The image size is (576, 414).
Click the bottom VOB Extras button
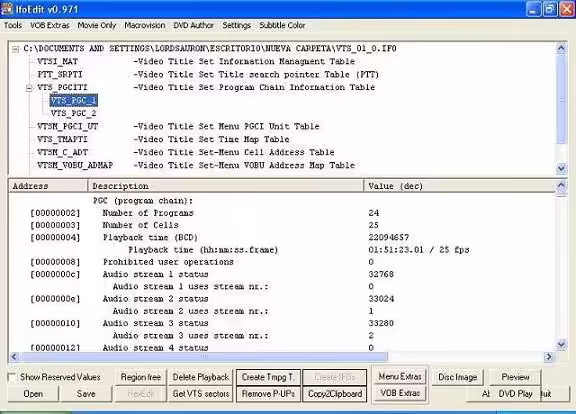(400, 393)
